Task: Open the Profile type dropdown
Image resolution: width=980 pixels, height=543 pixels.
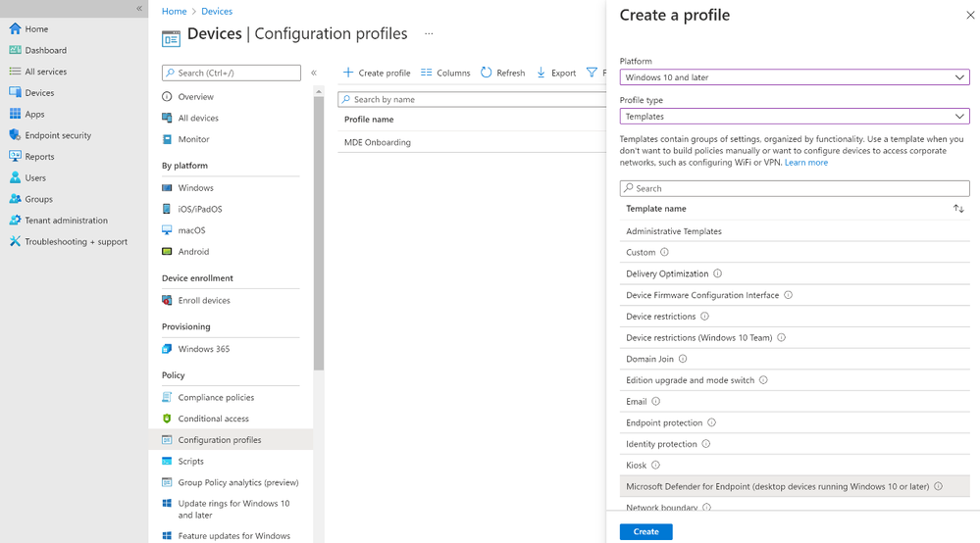Action: (795, 116)
